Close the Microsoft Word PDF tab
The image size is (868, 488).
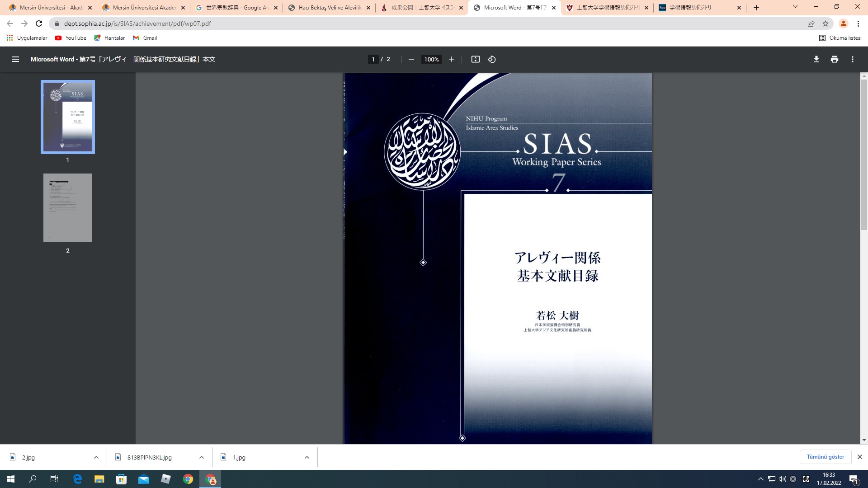[553, 8]
